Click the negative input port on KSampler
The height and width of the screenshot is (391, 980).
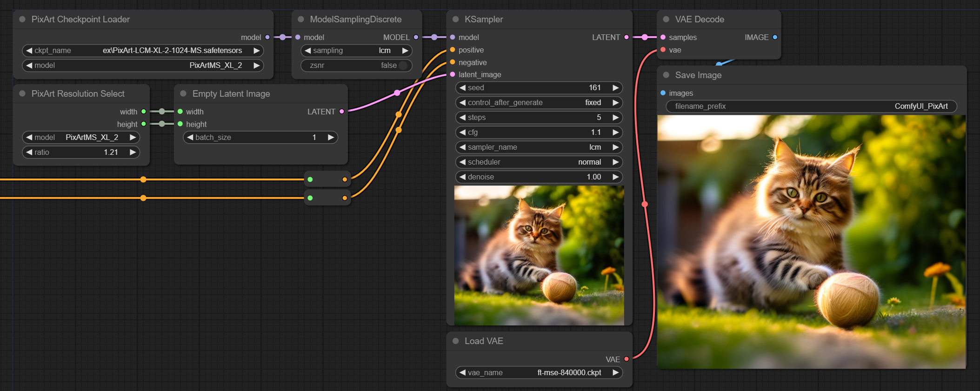point(453,62)
